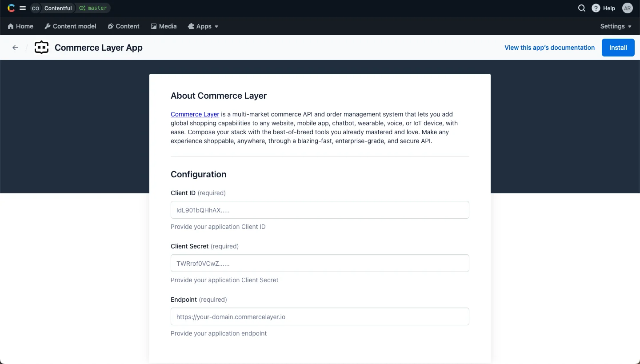The height and width of the screenshot is (364, 640).
Task: Click the About Commerce Layer heading
Action: pyautogui.click(x=219, y=96)
